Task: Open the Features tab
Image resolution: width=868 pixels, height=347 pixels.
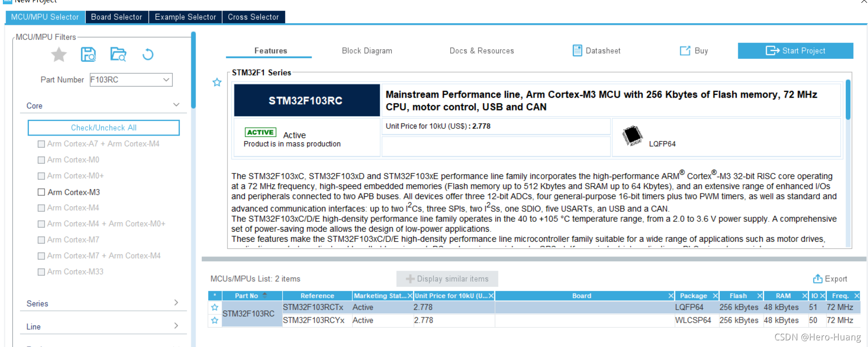Action: tap(270, 51)
